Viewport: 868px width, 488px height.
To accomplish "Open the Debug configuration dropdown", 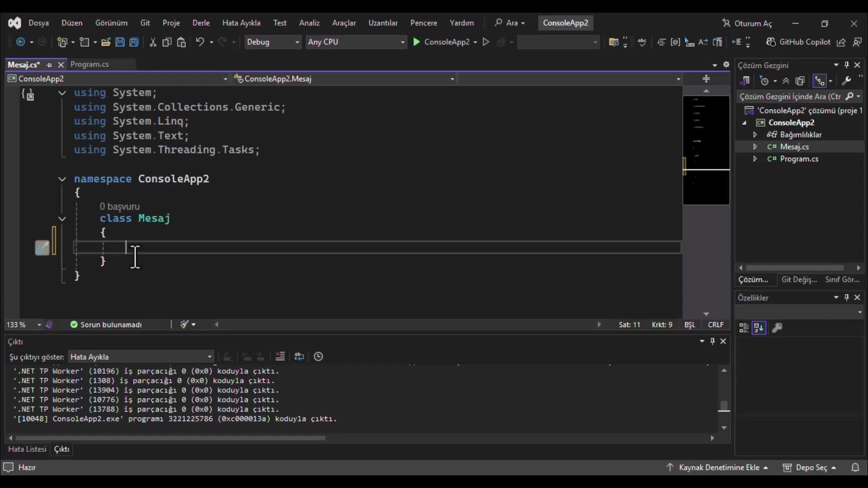I will click(273, 42).
